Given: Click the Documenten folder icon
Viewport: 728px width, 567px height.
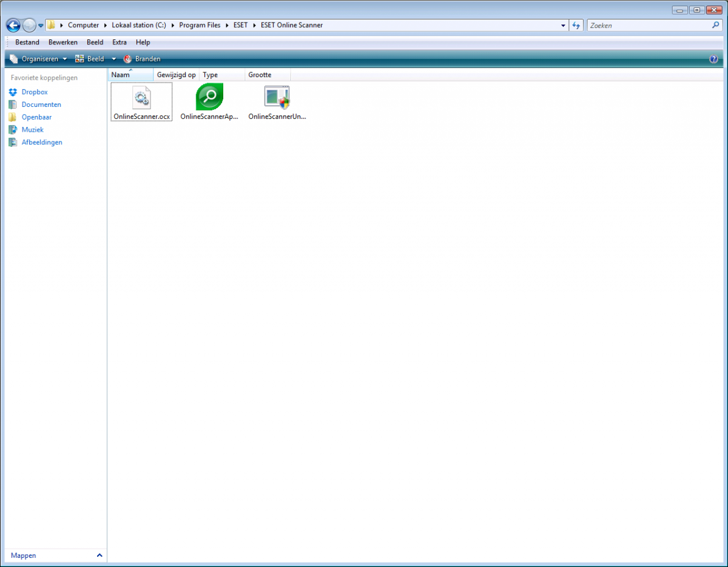Looking at the screenshot, I should click(x=13, y=104).
